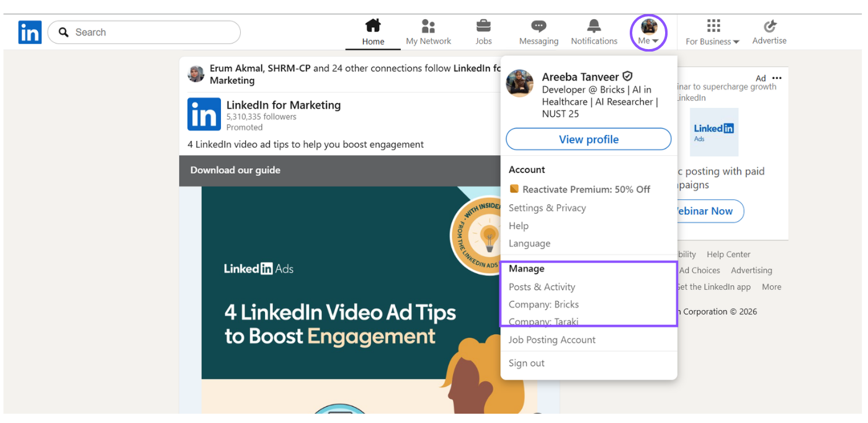This screenshot has width=868, height=423.
Task: Click the Advertise icon
Action: pyautogui.click(x=769, y=26)
